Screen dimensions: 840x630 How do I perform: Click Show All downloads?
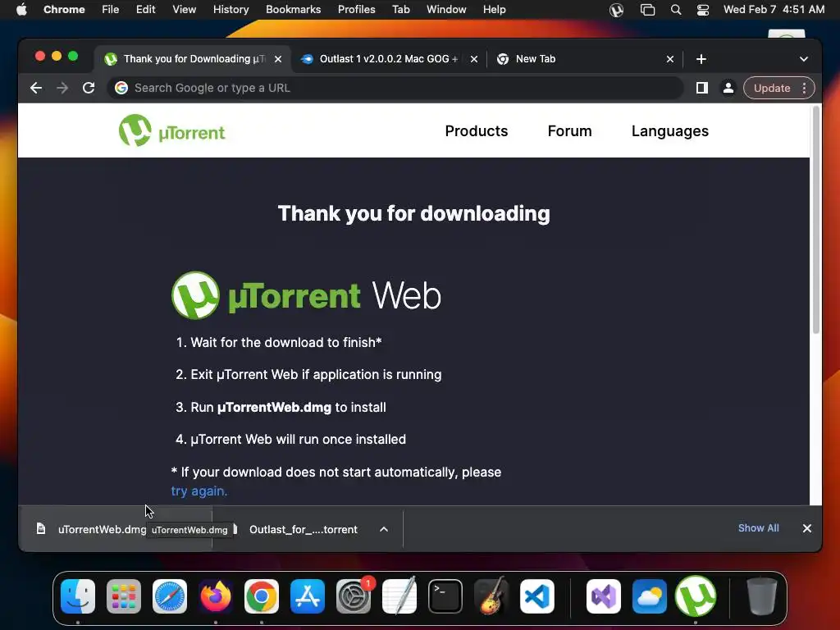(x=759, y=528)
